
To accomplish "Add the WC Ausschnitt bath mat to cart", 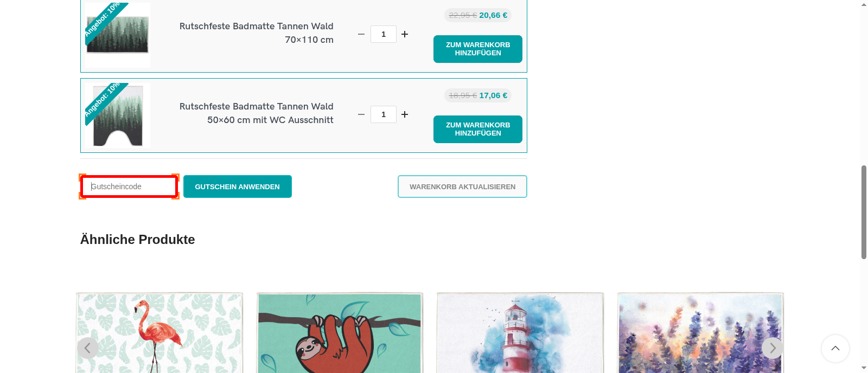I will click(477, 129).
